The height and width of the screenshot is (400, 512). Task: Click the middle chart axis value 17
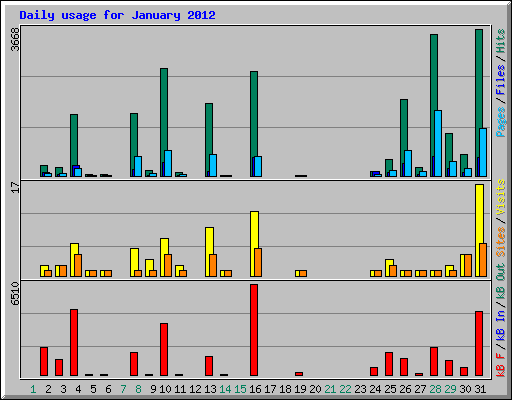[15, 187]
